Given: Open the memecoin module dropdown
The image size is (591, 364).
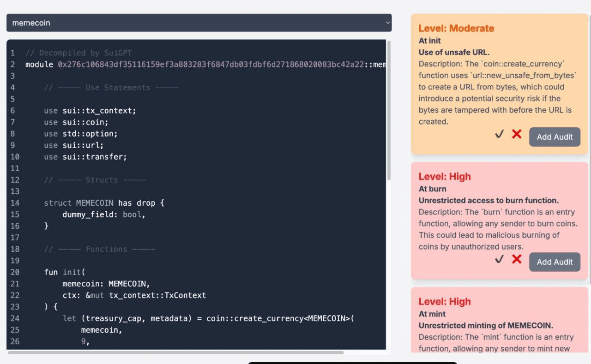Looking at the screenshot, I should click(199, 23).
